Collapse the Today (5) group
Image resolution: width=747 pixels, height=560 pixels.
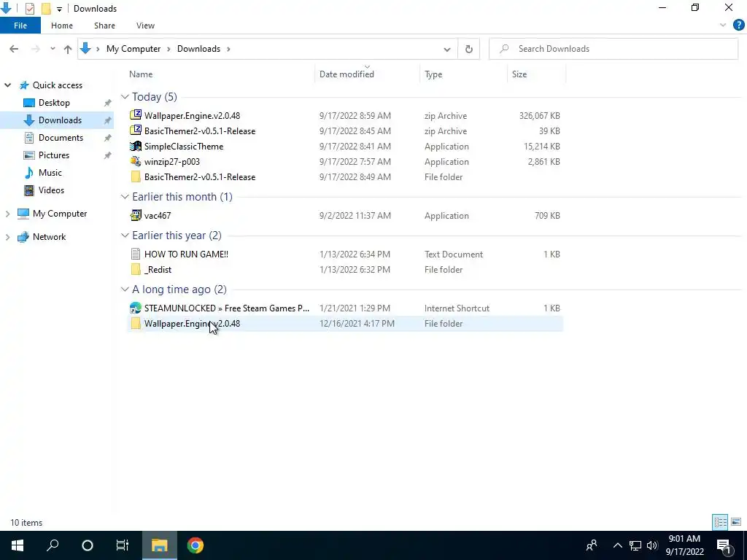pyautogui.click(x=125, y=97)
